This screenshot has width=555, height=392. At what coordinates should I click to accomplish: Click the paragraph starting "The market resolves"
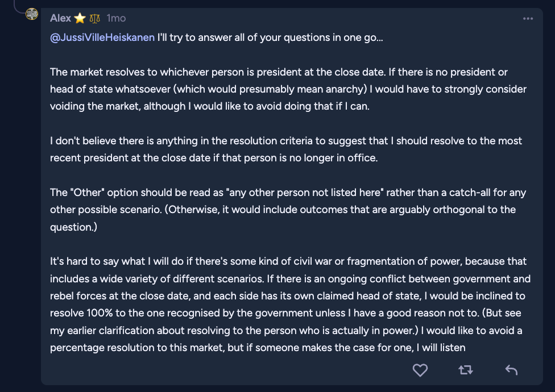coord(279,89)
